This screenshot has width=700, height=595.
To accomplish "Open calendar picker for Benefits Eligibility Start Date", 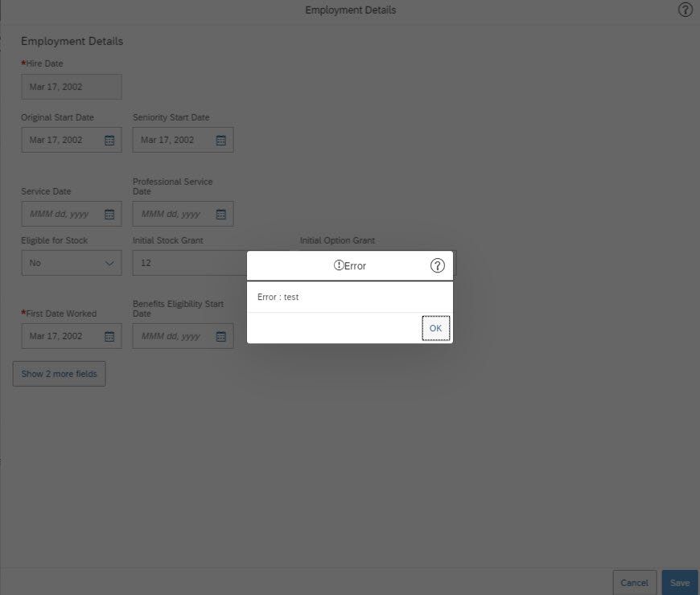I will (221, 336).
